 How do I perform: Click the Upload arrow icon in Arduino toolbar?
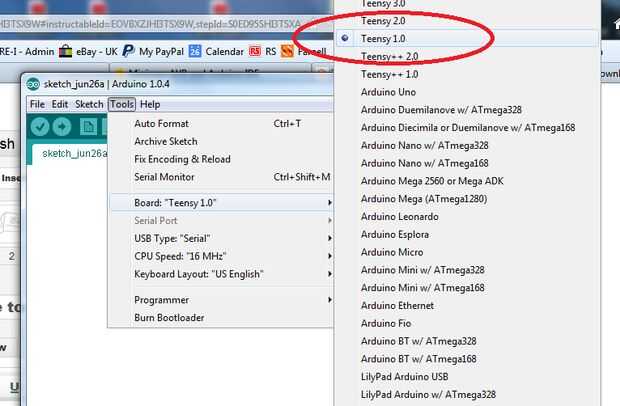[x=62, y=127]
